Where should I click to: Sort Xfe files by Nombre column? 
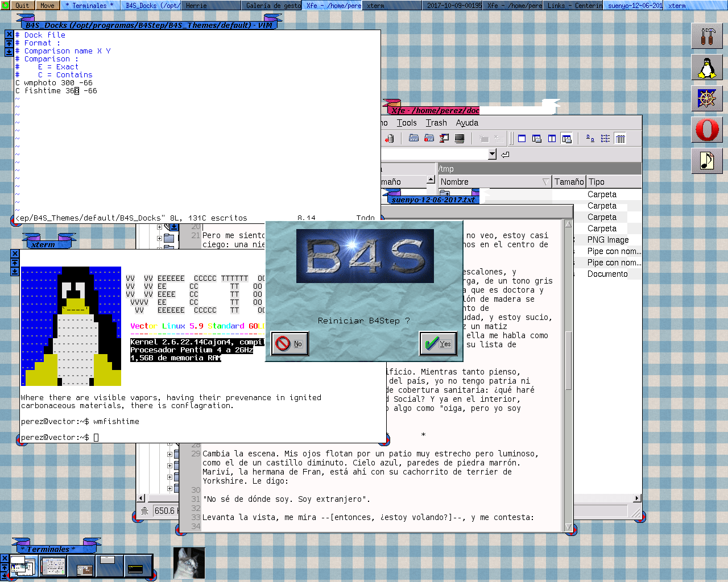[495, 182]
